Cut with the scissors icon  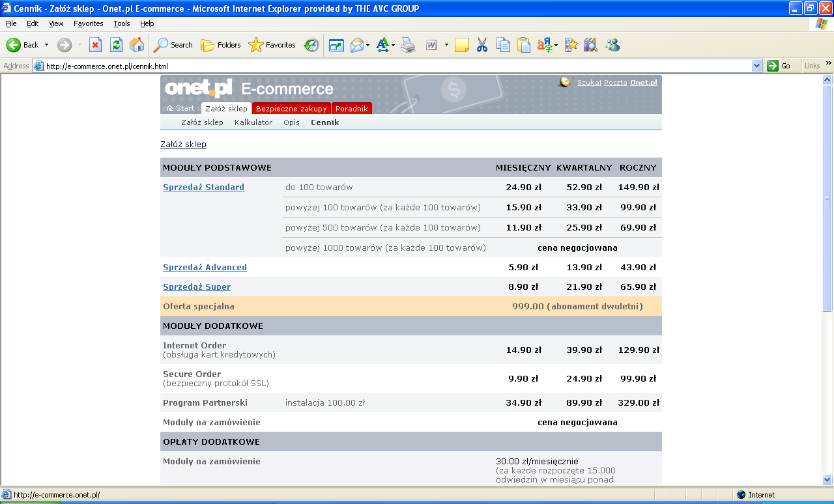pyautogui.click(x=482, y=45)
